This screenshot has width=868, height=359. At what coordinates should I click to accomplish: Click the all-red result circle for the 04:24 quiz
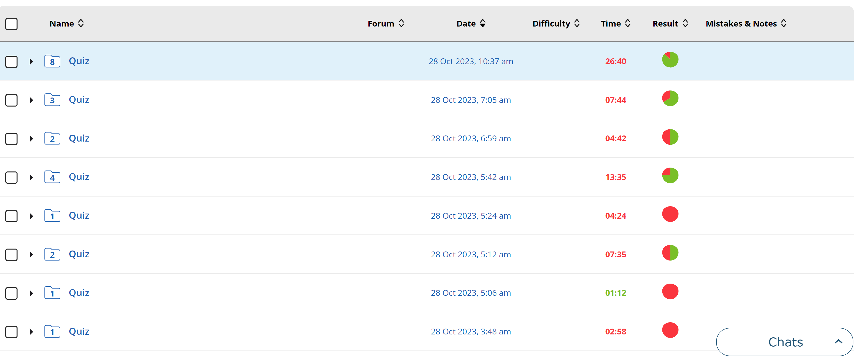[x=670, y=215]
